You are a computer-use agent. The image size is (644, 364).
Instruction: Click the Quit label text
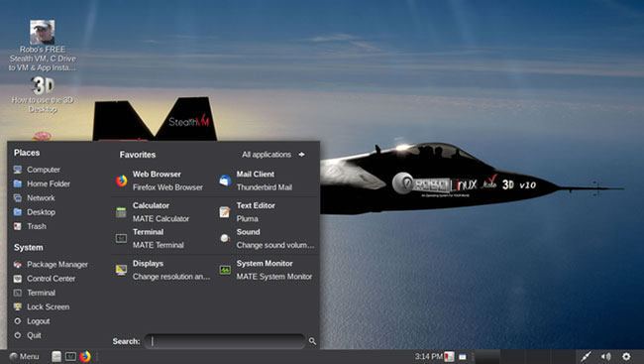pos(34,335)
